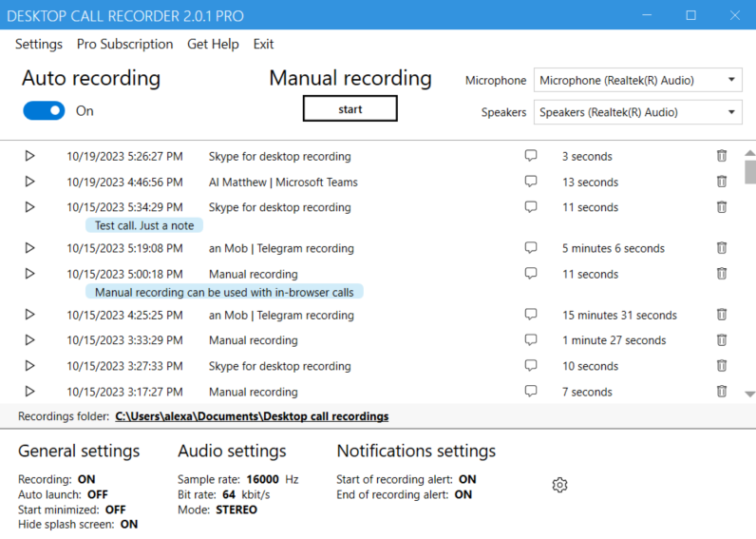Image resolution: width=756 pixels, height=539 pixels.
Task: Open note icon for 5:19:08 PM Telegram recording
Action: click(531, 248)
